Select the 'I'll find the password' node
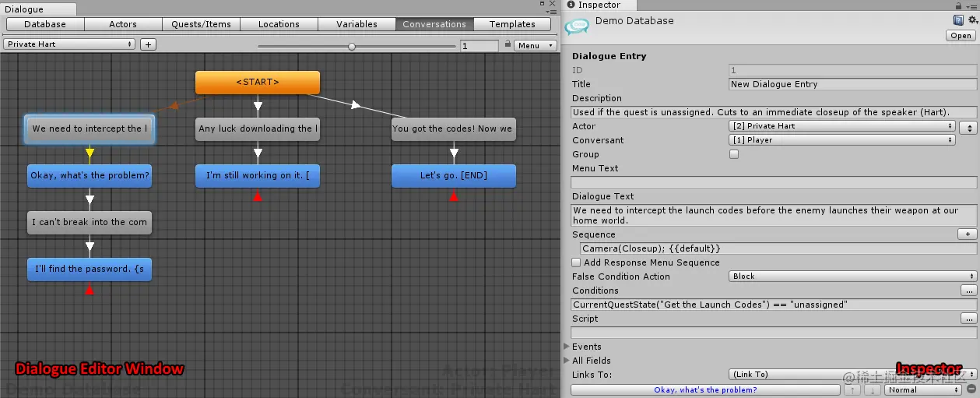980x398 pixels. click(x=90, y=269)
